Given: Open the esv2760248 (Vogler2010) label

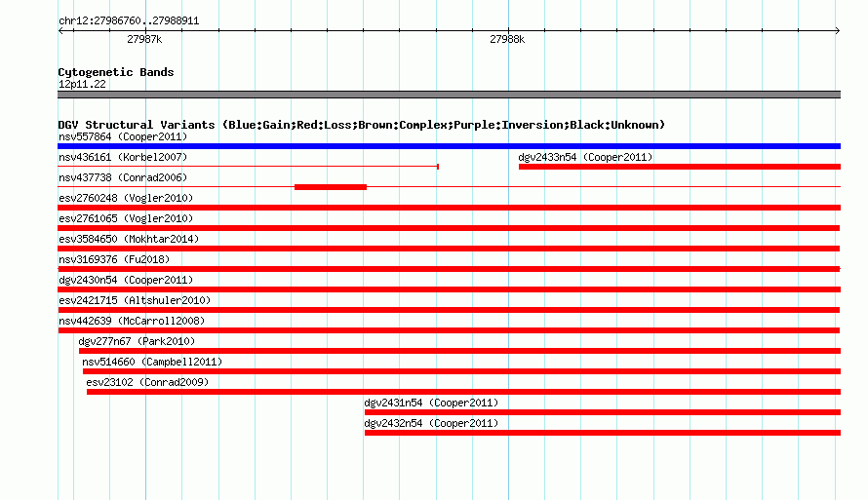Looking at the screenshot, I should coord(126,198).
